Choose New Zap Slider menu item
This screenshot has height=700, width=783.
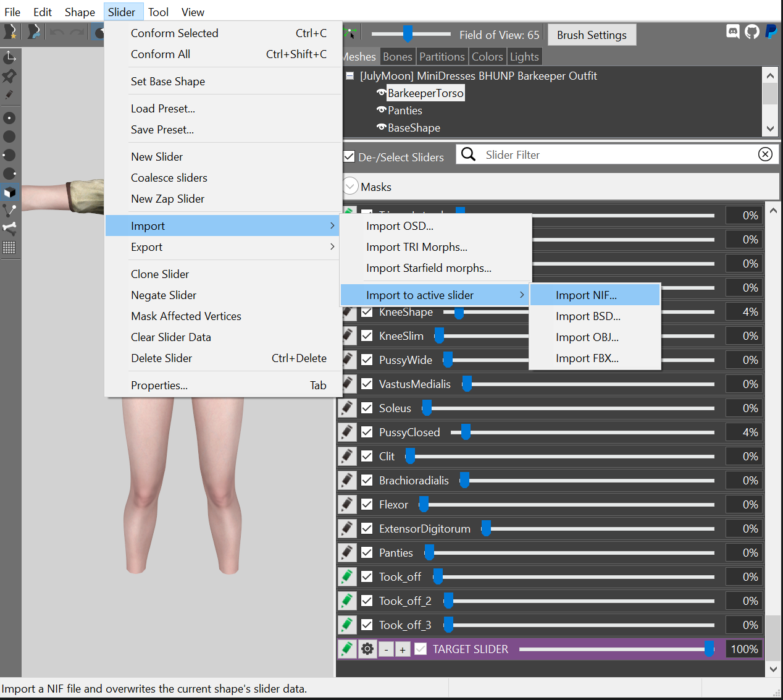click(223, 198)
